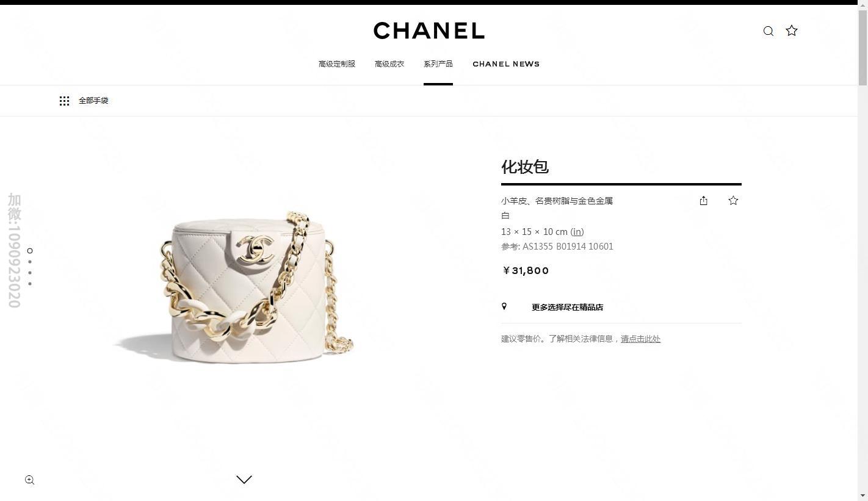Switch to 系列产品 tab
868x501 pixels.
point(438,64)
